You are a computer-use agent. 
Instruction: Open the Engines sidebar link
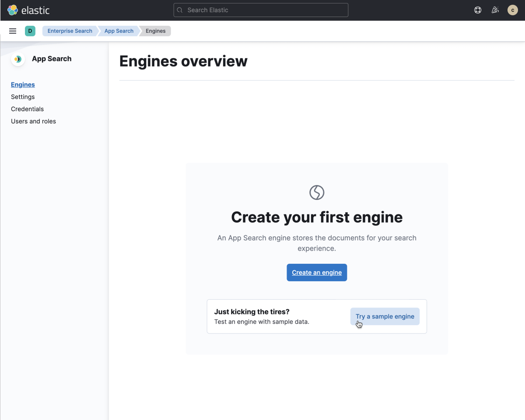coord(23,84)
